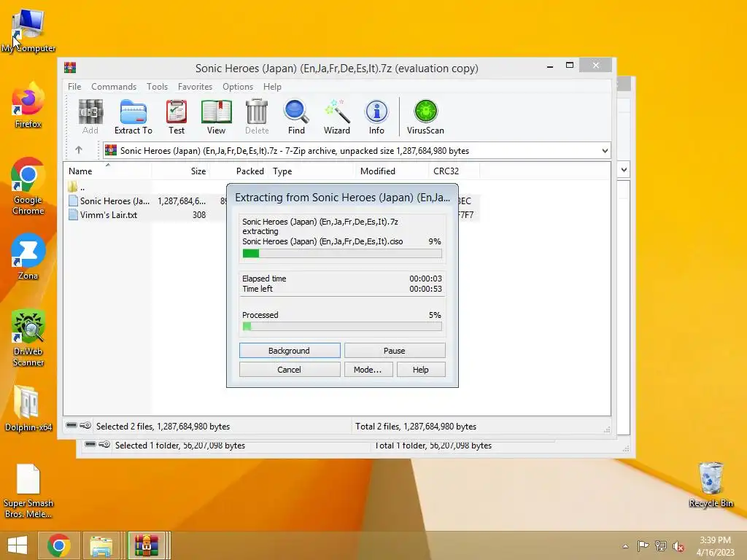This screenshot has height=560, width=747.
Task: Click the file extraction progress bar
Action: point(342,253)
